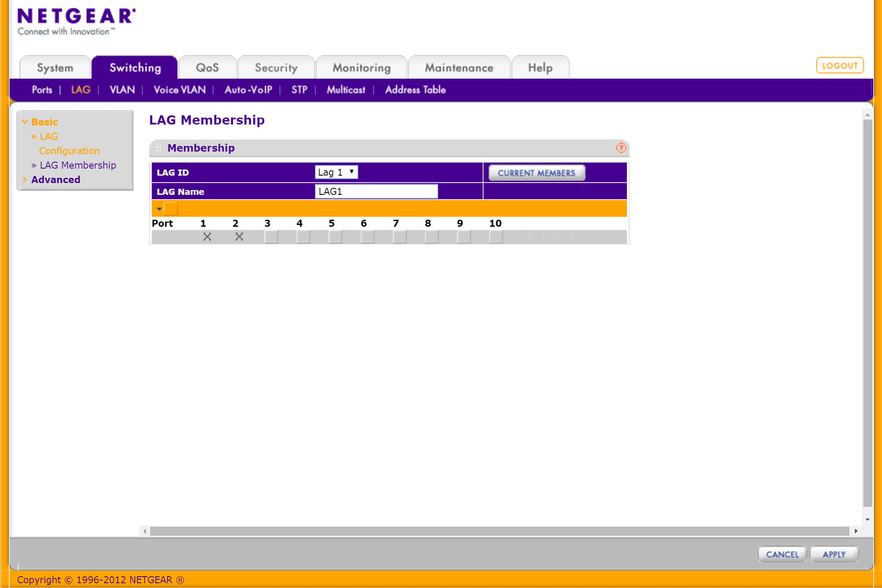Switch to the VLAN submenu
882x588 pixels.
click(x=122, y=90)
